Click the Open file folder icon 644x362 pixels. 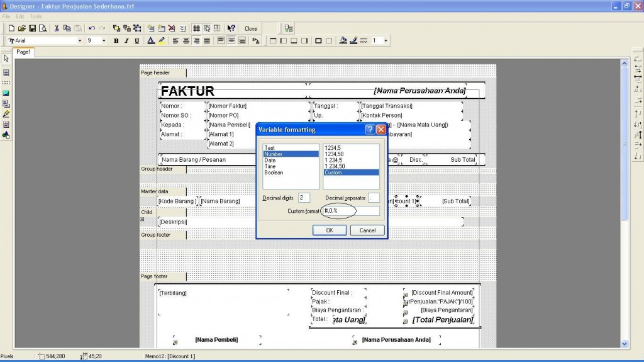pos(22,28)
